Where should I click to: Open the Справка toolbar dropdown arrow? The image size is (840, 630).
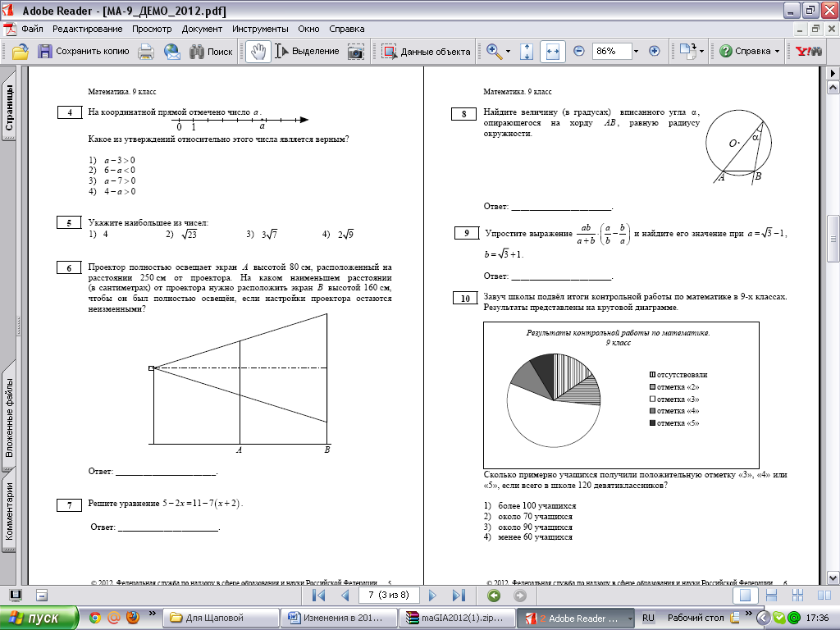(778, 52)
